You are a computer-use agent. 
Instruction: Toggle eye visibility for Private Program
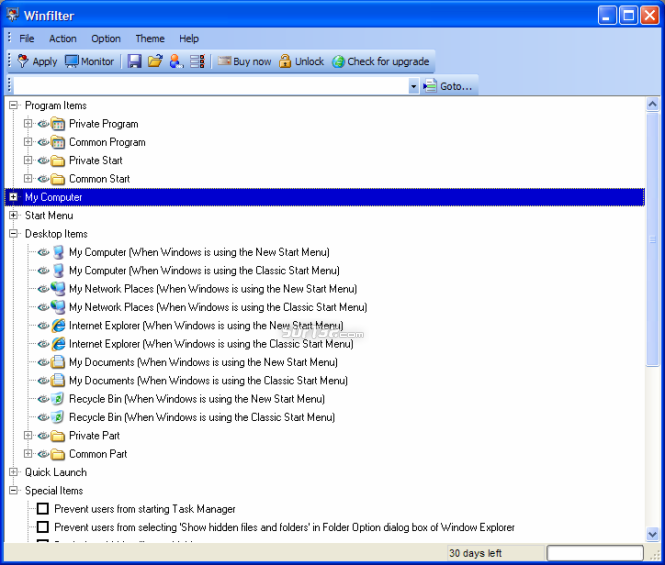point(43,124)
